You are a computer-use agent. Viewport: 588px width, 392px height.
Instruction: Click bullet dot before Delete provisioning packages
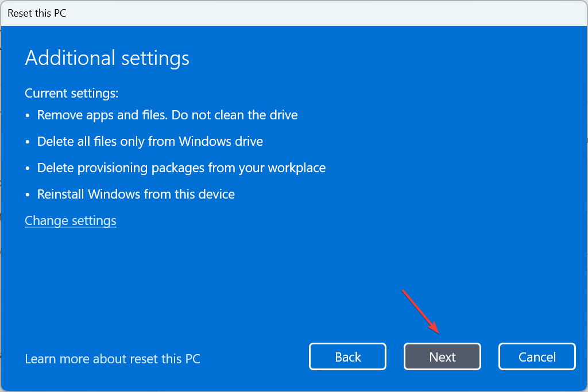(28, 169)
